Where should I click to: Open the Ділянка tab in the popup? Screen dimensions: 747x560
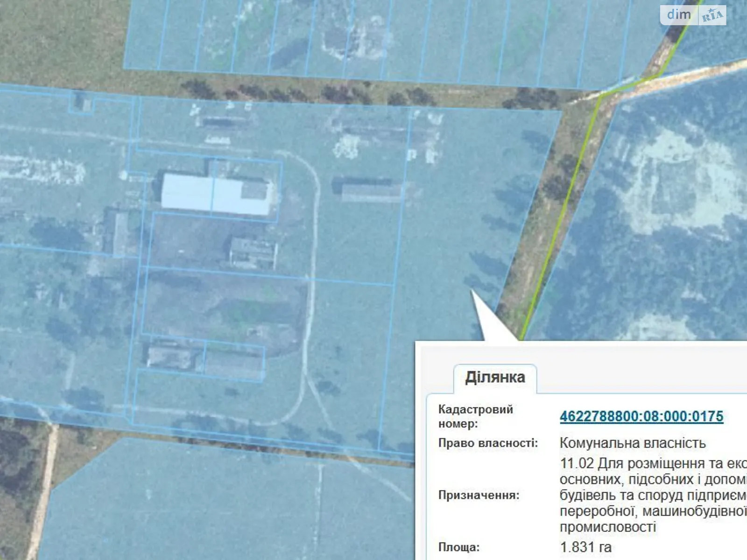click(x=495, y=377)
